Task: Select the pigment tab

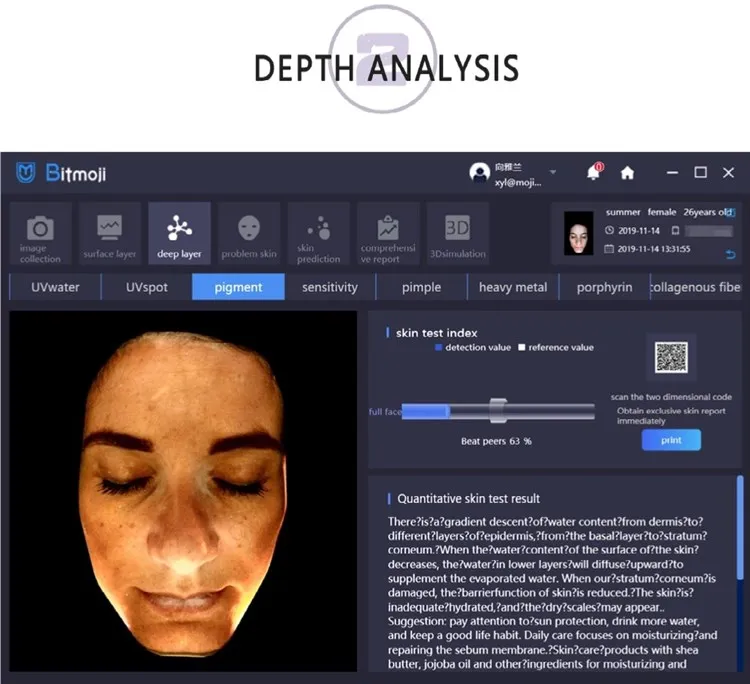Action: click(238, 287)
